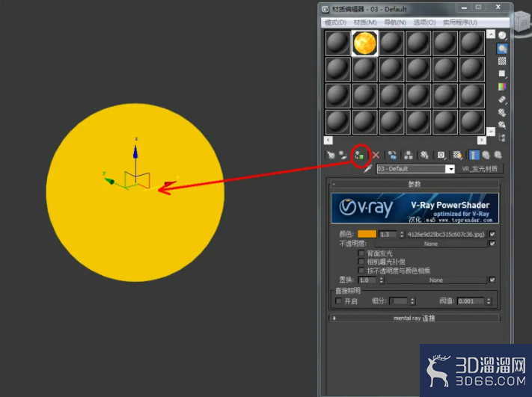Enable the 背面发光 checkbox
Image resolution: width=532 pixels, height=397 pixels.
[x=361, y=253]
